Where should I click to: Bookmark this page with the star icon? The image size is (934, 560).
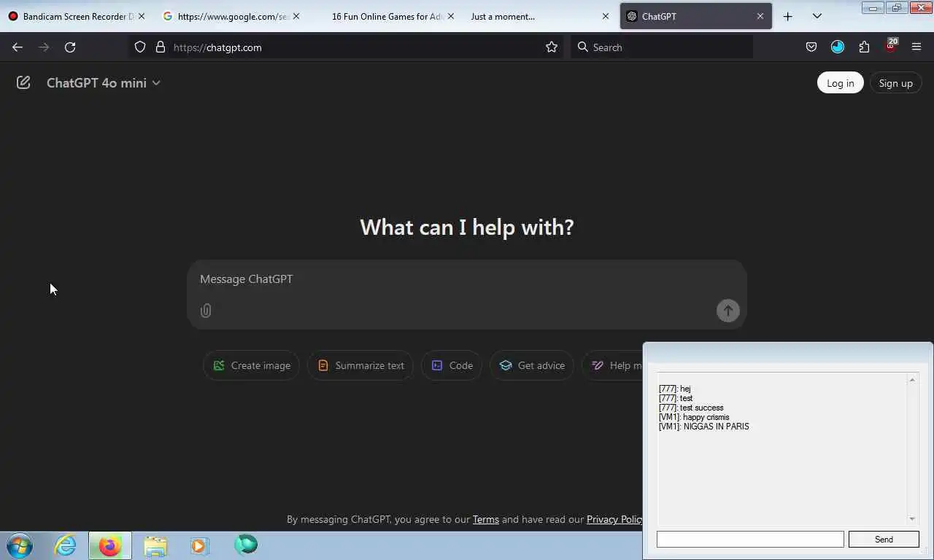click(552, 47)
